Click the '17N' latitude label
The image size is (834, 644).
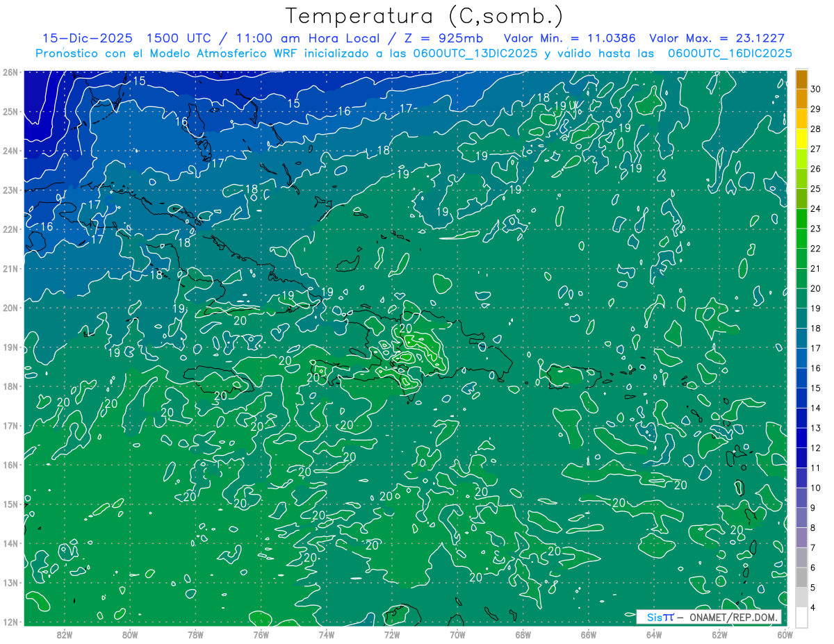coord(10,426)
